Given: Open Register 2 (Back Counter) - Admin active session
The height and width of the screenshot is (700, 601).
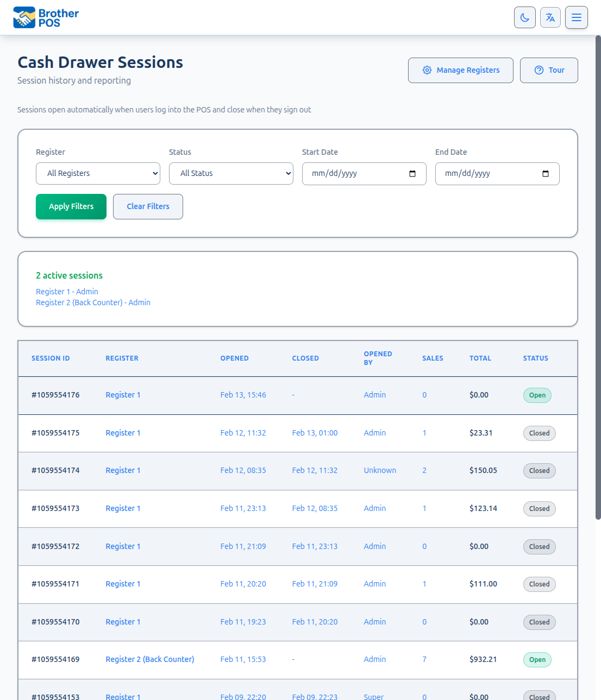Looking at the screenshot, I should click(93, 302).
